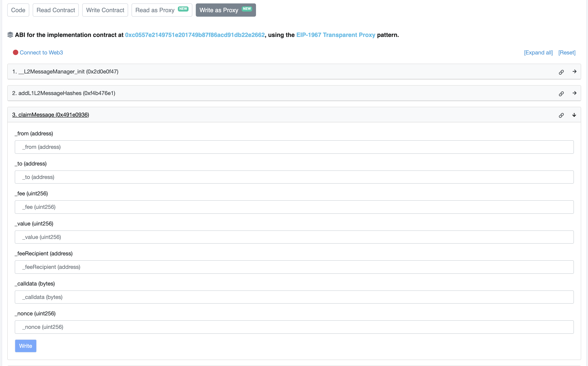
Task: Toggle the Write as Proxy tab
Action: pyautogui.click(x=226, y=10)
